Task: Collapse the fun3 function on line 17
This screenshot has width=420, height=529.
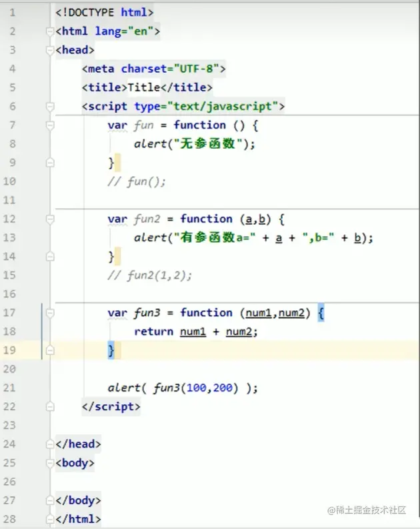Action: coord(50,314)
